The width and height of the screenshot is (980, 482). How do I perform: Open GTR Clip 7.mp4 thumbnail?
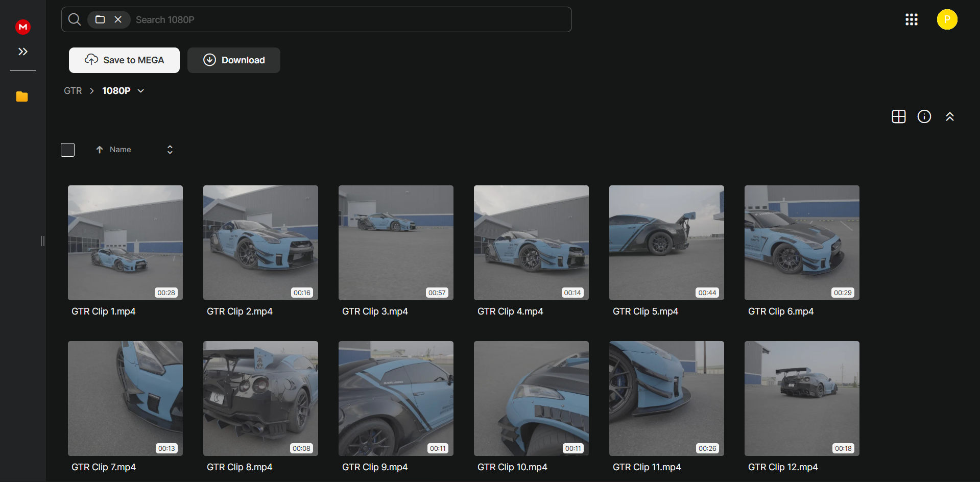(125, 398)
